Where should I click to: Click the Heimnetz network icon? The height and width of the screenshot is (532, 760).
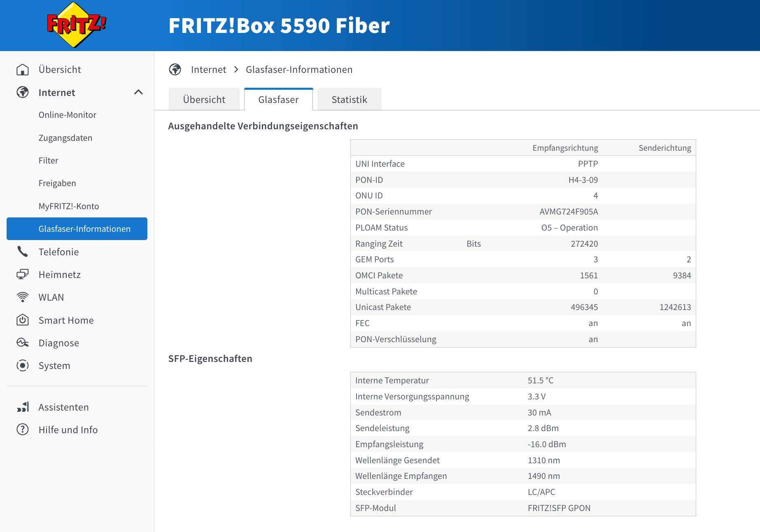click(x=23, y=274)
